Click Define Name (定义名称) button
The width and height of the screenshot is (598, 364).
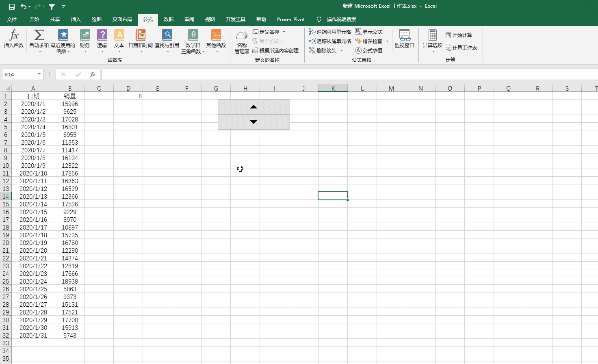(266, 32)
